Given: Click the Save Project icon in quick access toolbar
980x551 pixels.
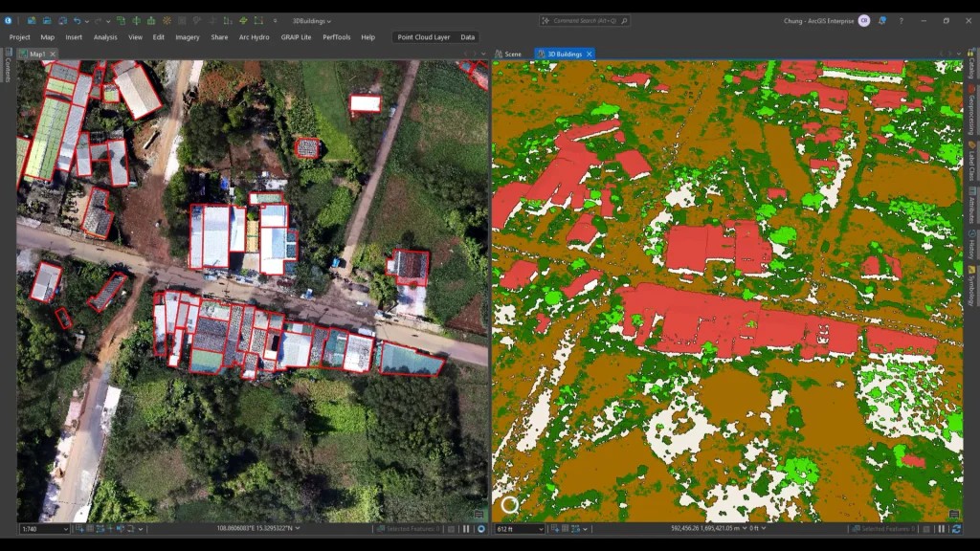Looking at the screenshot, I should click(62, 21).
